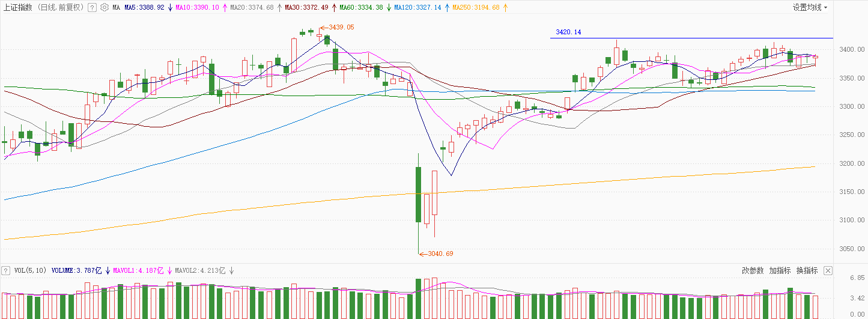Click the MAVOL2:4.213亿 value
Screen dimensions: 868x319
click(200, 270)
